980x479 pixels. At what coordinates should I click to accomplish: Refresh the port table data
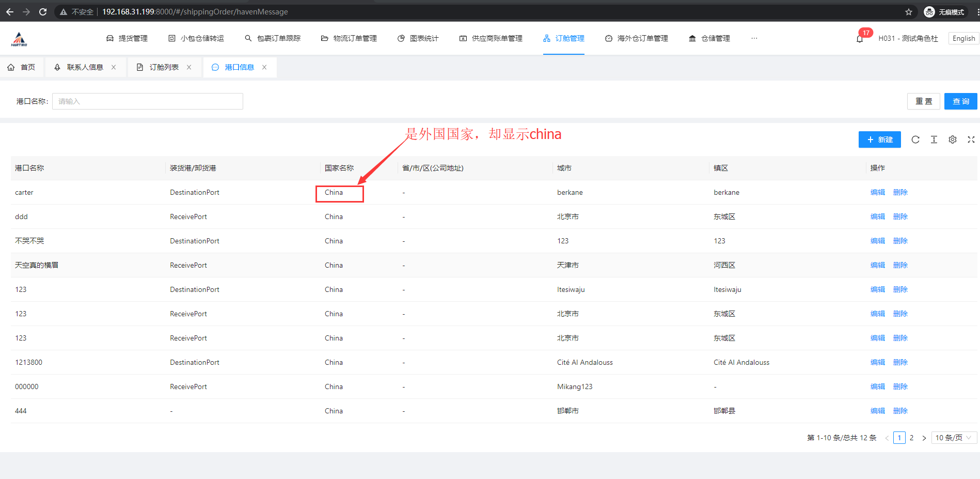[x=915, y=140]
